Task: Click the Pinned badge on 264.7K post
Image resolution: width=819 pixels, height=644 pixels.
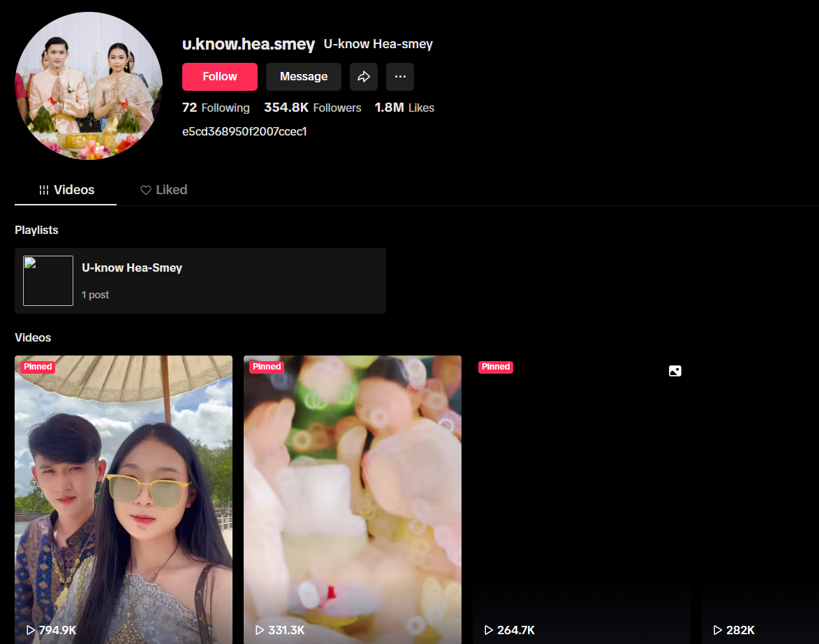Action: pos(496,367)
